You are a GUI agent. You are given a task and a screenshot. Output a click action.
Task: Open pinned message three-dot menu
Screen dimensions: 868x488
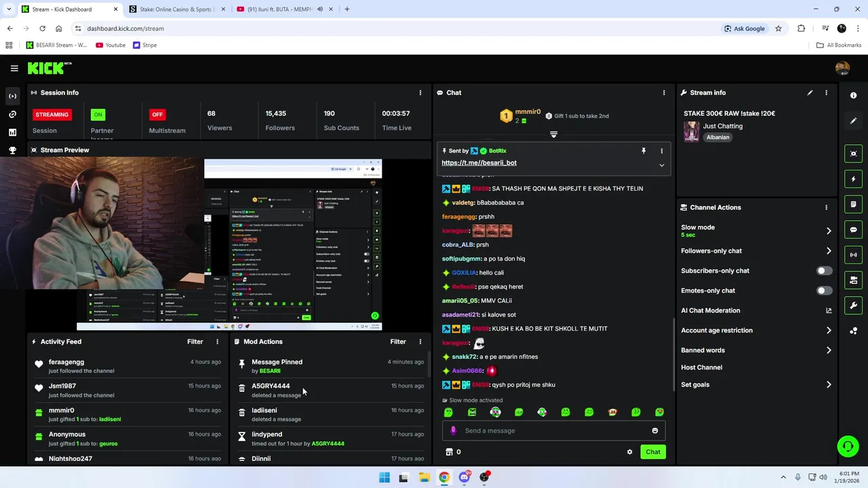[x=662, y=151]
